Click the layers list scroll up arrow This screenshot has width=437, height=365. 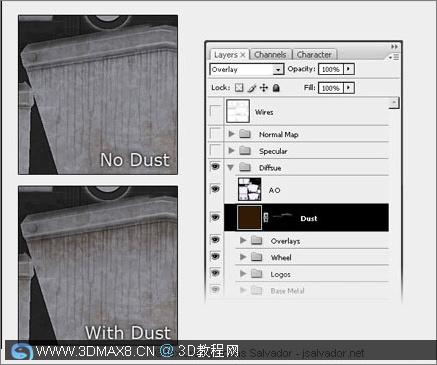coord(394,103)
